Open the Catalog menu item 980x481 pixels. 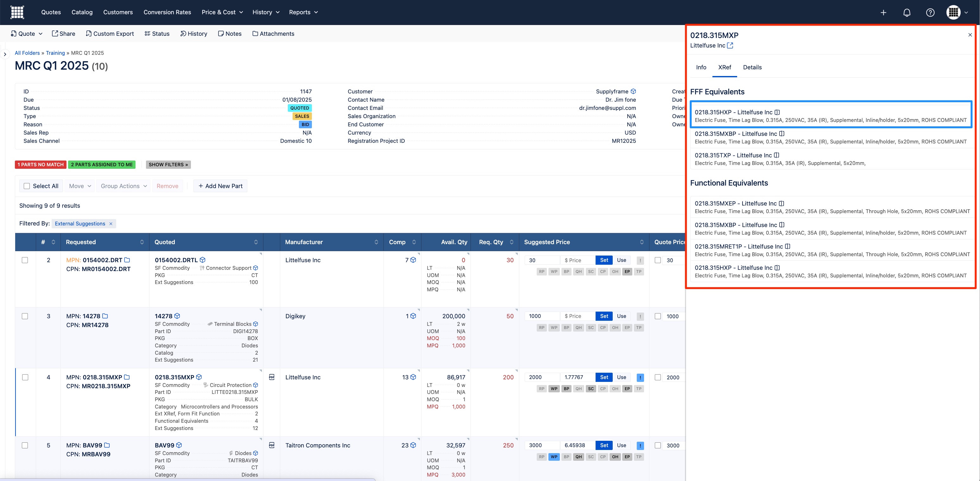(x=82, y=12)
